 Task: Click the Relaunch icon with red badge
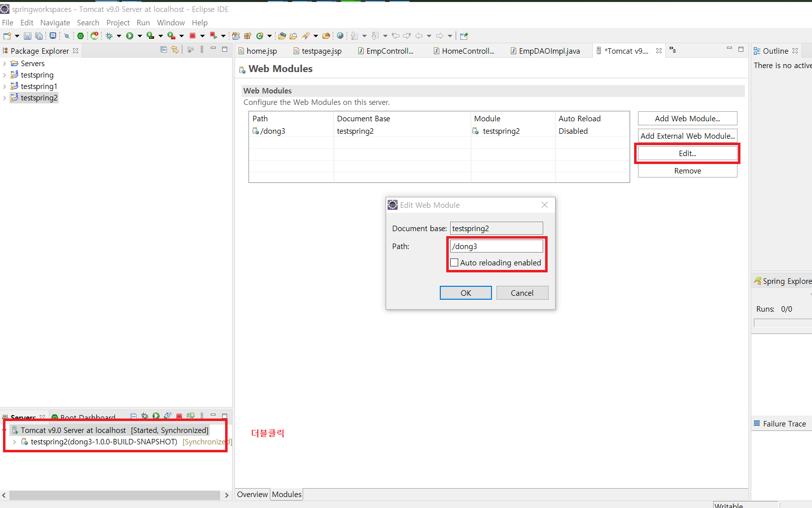[94, 36]
